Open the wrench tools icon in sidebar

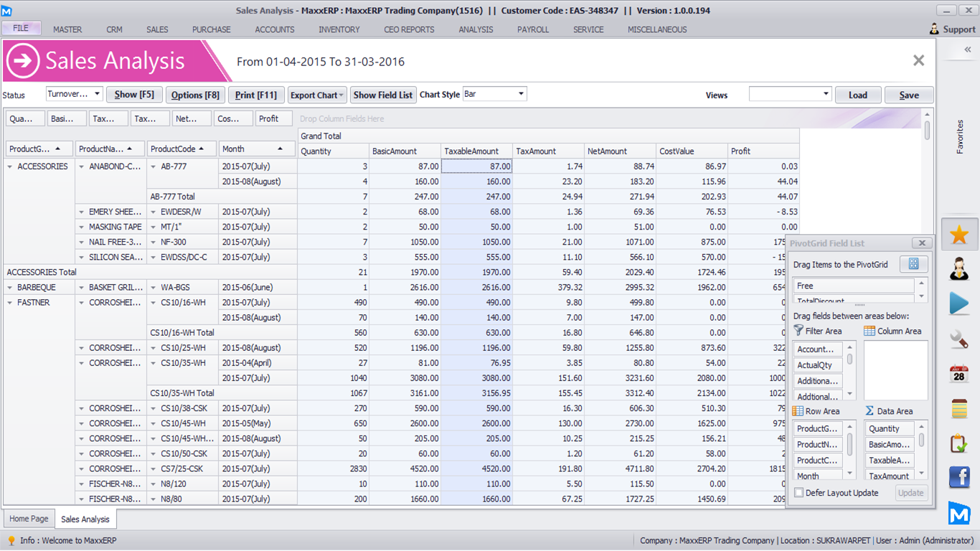coord(959,338)
